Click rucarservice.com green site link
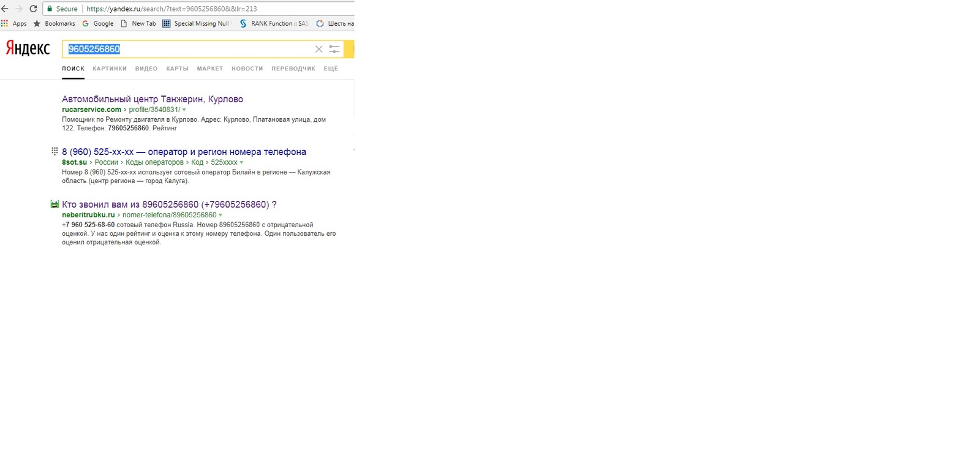 (91, 110)
